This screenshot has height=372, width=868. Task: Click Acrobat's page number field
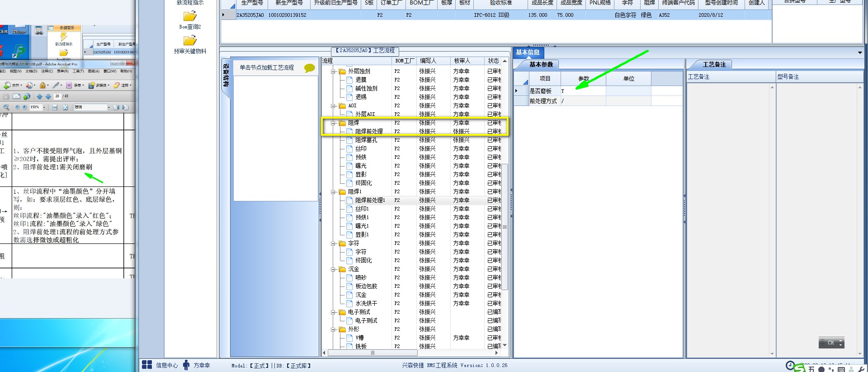tap(57, 96)
